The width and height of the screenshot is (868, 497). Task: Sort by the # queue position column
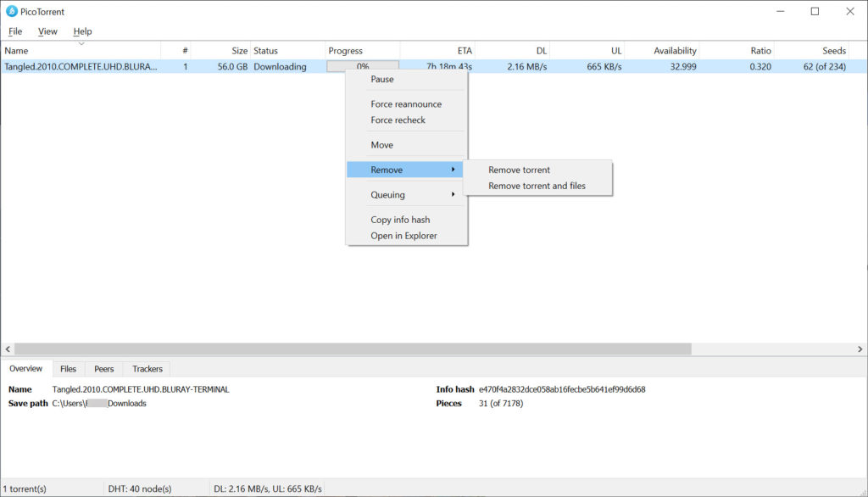click(x=175, y=50)
